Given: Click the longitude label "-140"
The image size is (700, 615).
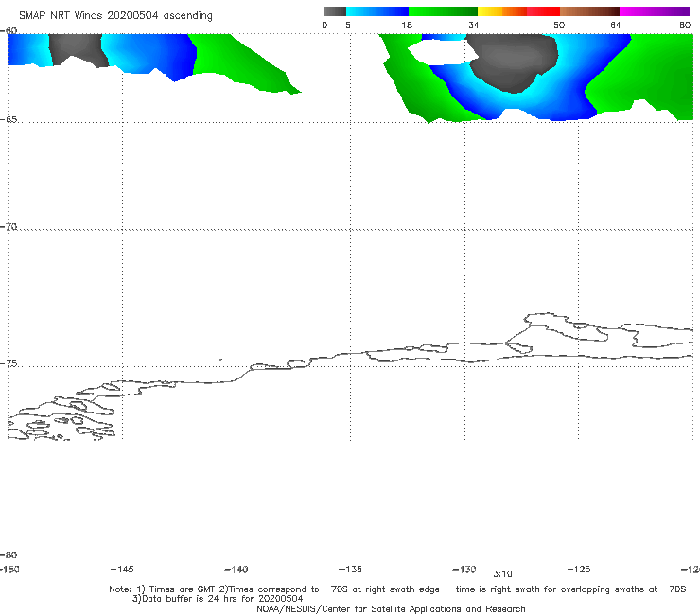Looking at the screenshot, I should pyautogui.click(x=236, y=569).
